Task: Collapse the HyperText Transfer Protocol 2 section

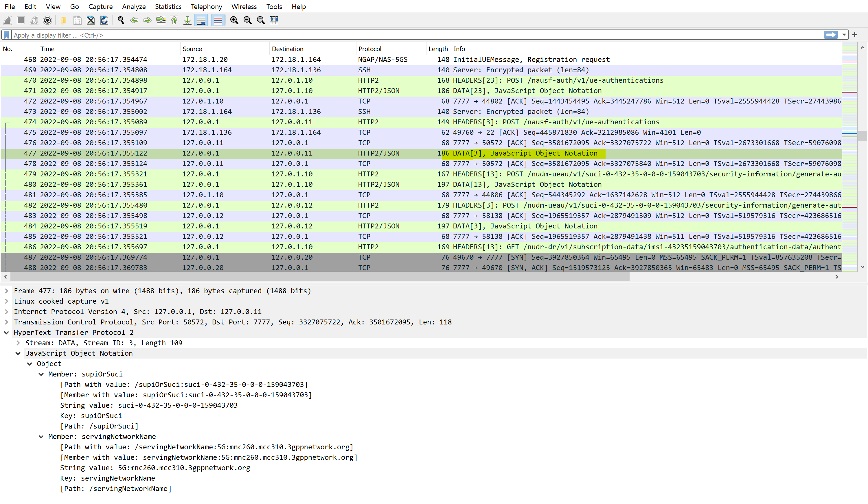Action: pyautogui.click(x=6, y=333)
